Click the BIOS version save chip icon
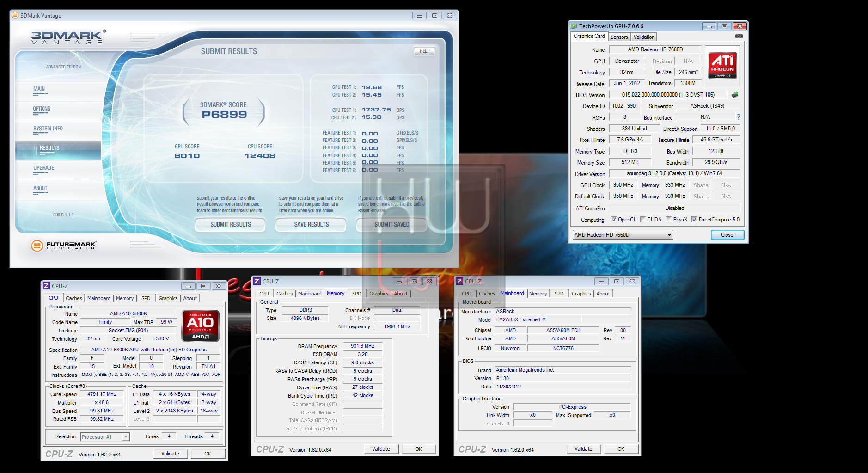 [x=735, y=95]
